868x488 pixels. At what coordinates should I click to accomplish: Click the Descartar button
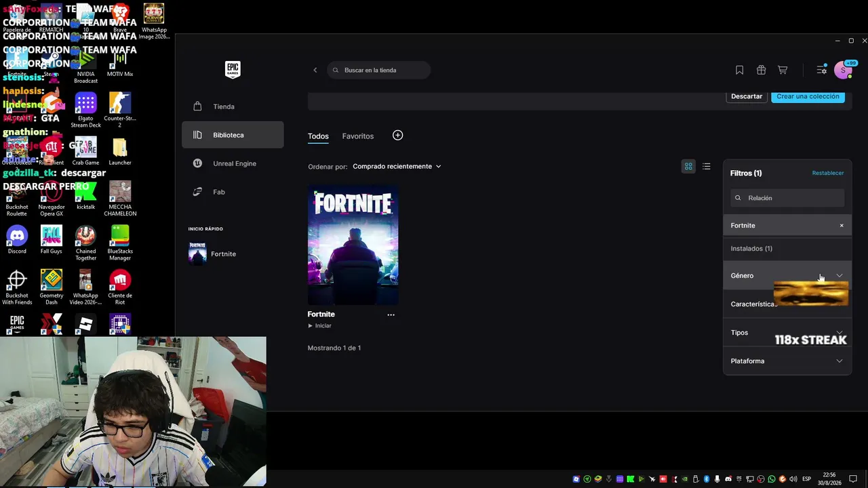(x=747, y=96)
